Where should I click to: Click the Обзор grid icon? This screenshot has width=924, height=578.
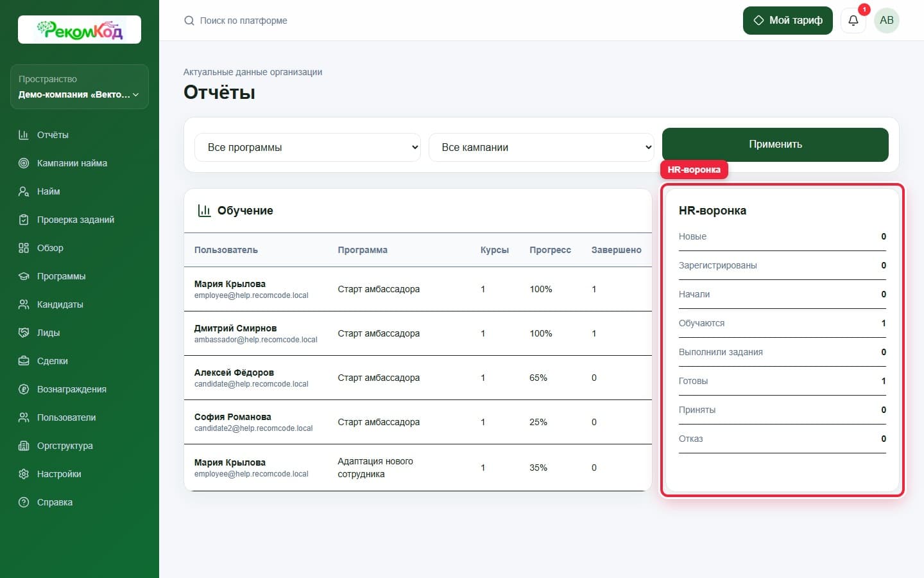pyautogui.click(x=24, y=248)
